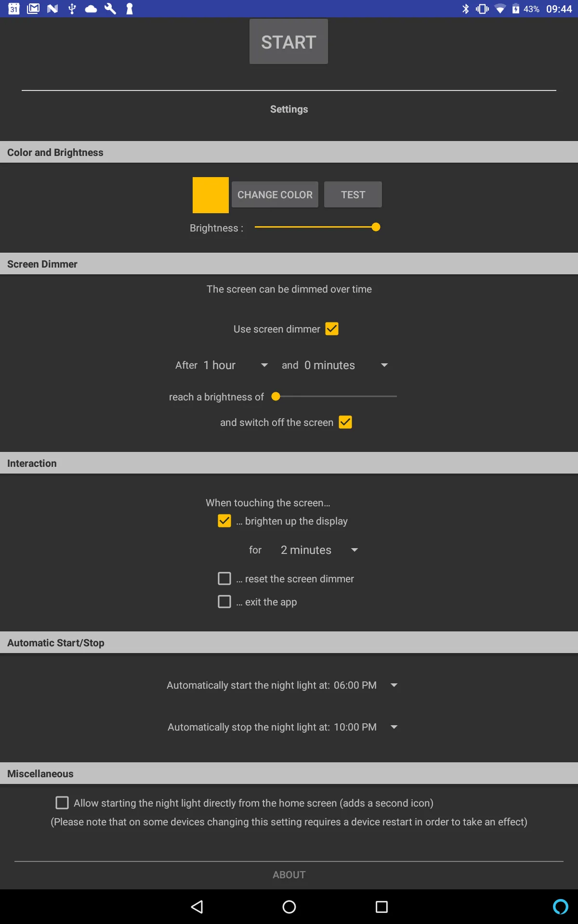Tap the Android back navigation button
Image resolution: width=578 pixels, height=924 pixels.
pos(197,907)
